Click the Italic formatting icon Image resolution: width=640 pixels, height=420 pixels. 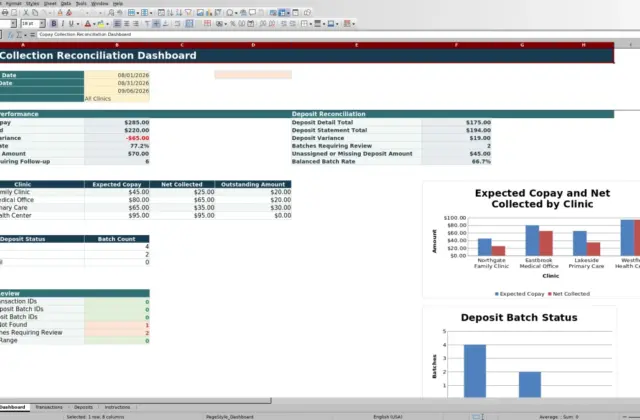click(62, 24)
